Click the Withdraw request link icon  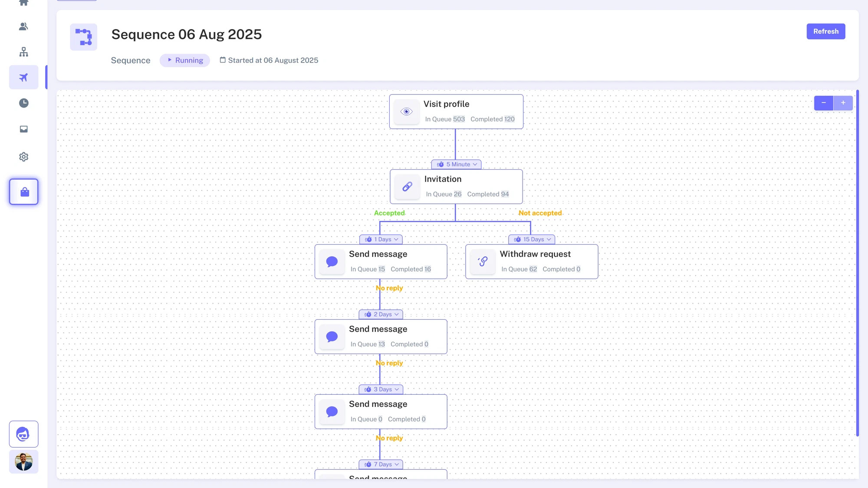483,262
